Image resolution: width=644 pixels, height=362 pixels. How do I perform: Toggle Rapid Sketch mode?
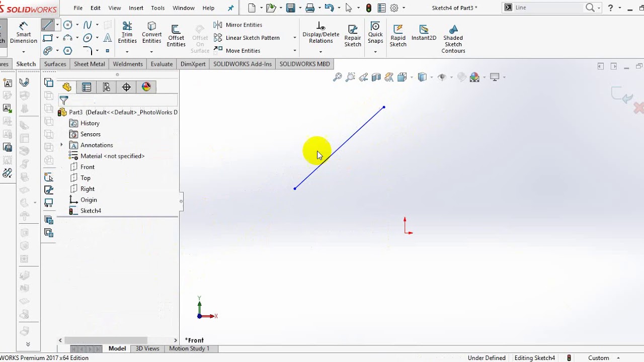[x=398, y=36]
